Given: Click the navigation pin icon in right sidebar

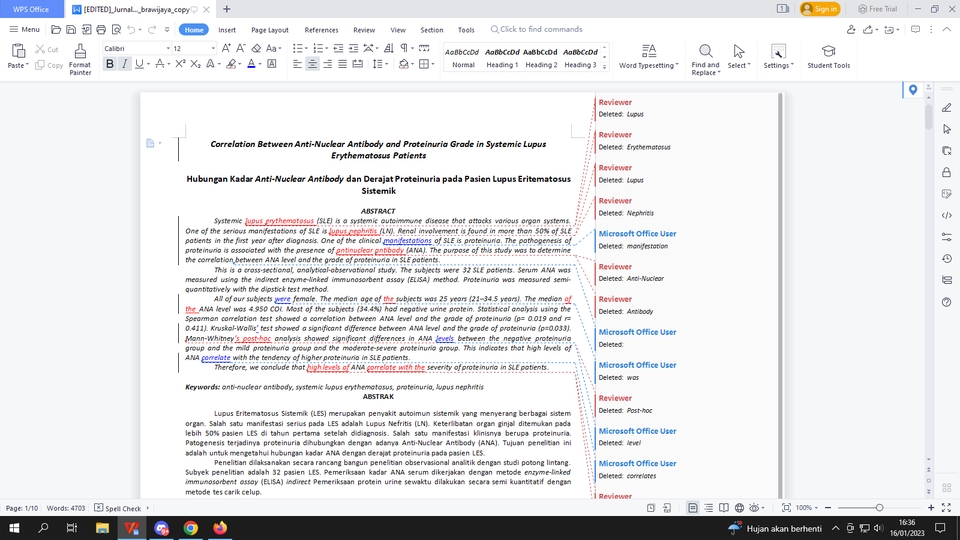Looking at the screenshot, I should click(913, 90).
